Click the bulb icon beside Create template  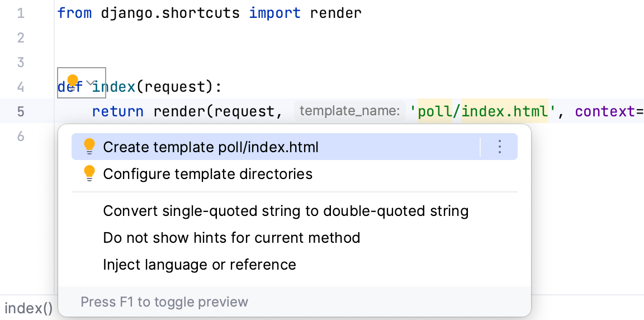tap(89, 147)
